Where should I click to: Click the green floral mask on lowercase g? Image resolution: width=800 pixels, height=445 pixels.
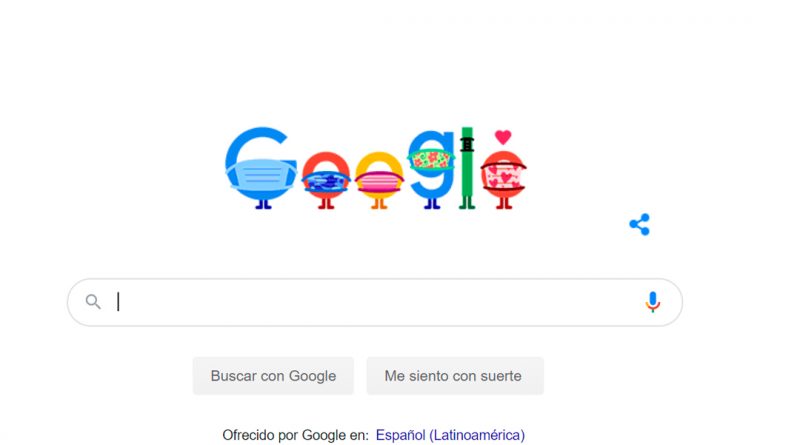[x=431, y=159]
